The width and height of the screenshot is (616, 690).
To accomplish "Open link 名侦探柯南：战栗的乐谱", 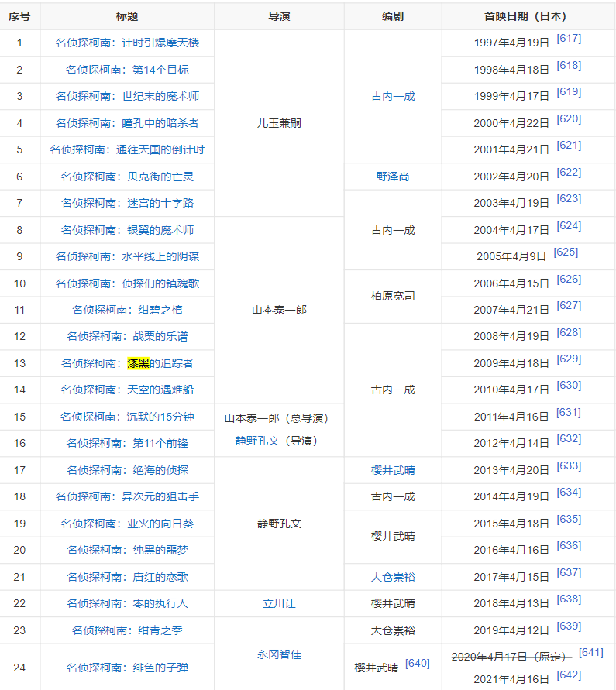I will 127,336.
